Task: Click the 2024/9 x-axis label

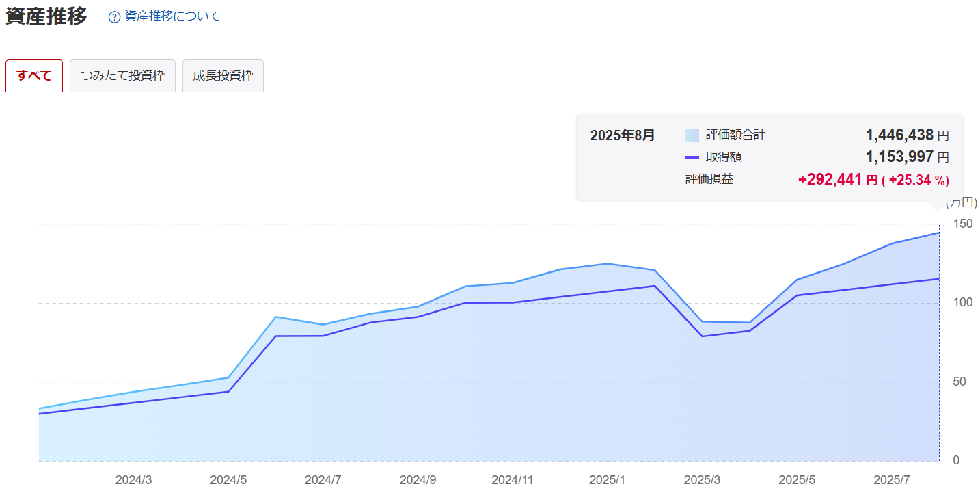Action: pyautogui.click(x=418, y=480)
